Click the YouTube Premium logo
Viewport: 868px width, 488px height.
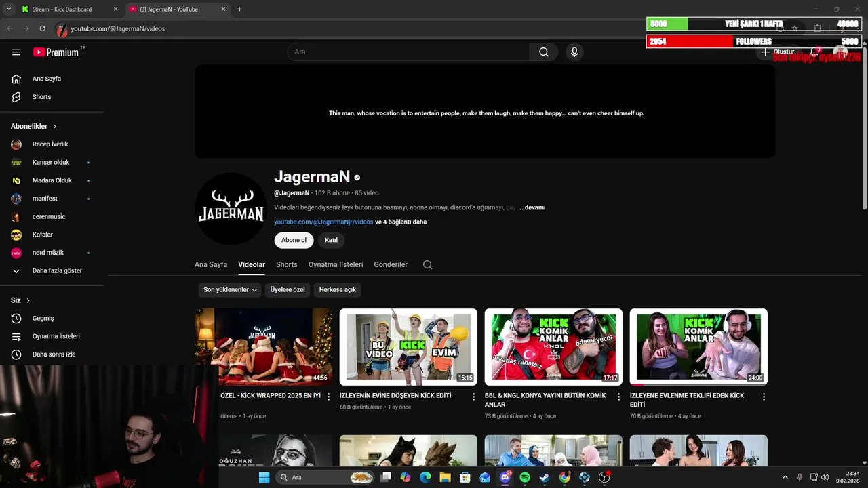click(x=56, y=52)
